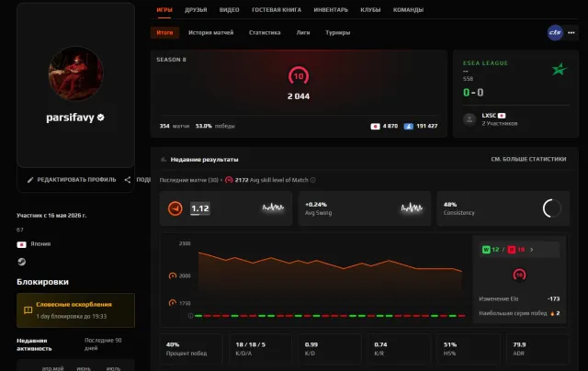Open СМ. БОЛЬШЕ СТАТИСТИКИ link
Image resolution: width=588 pixels, height=371 pixels.
[529, 159]
